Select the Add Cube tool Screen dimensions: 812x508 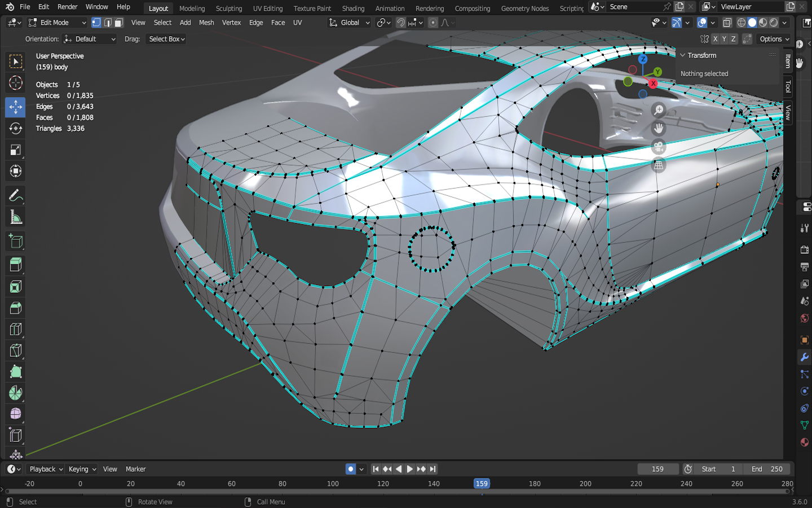[x=15, y=242]
